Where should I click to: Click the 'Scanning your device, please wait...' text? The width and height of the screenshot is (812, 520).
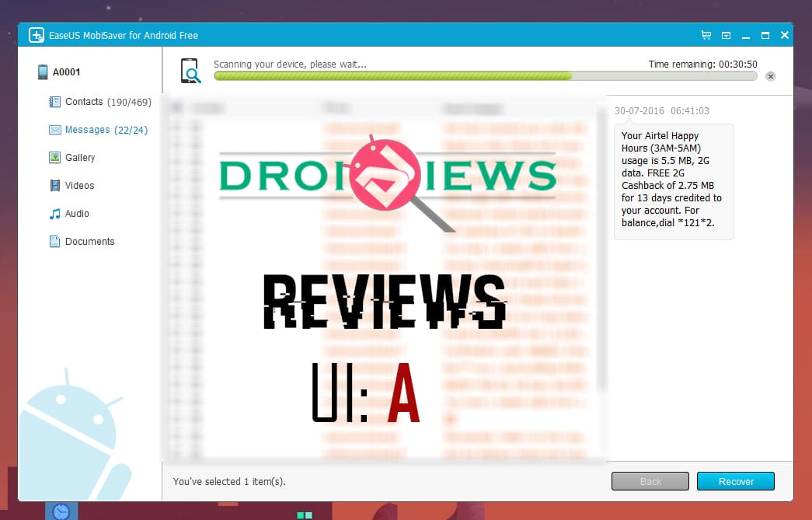(290, 65)
